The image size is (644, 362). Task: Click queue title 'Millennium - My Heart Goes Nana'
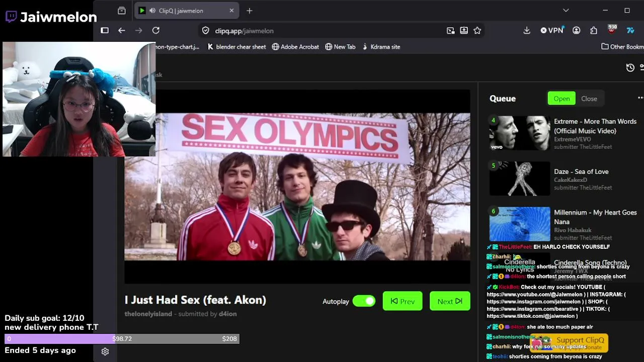click(x=595, y=217)
